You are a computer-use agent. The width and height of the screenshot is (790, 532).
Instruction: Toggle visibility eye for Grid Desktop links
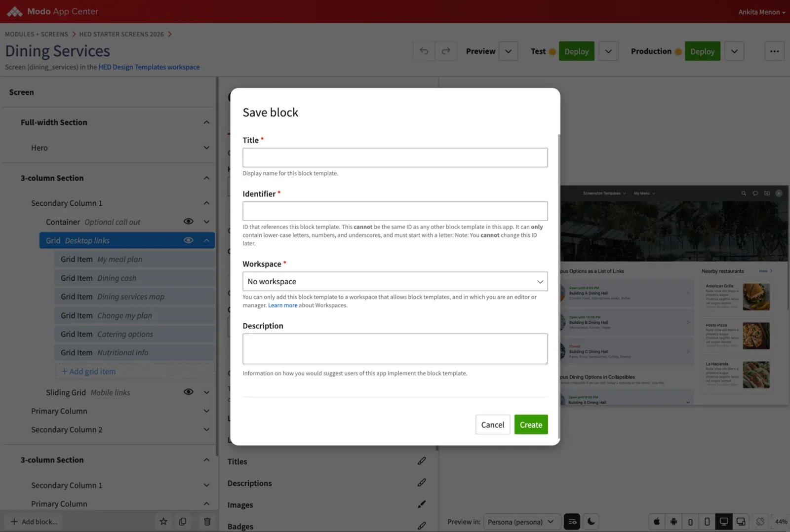click(189, 240)
